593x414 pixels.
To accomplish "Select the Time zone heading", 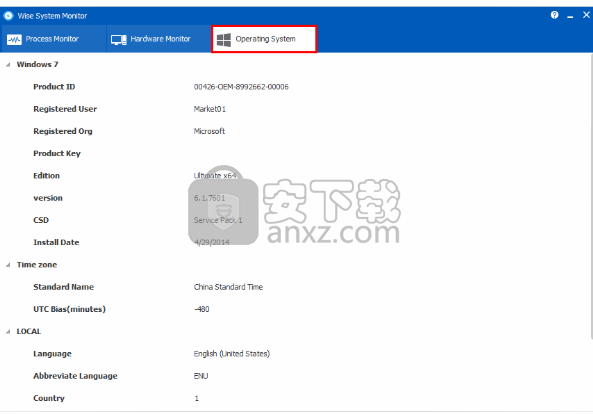I will (37, 265).
